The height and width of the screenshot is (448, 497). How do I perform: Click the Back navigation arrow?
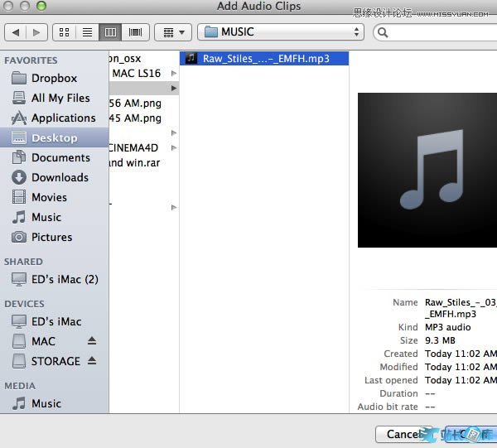click(x=15, y=32)
